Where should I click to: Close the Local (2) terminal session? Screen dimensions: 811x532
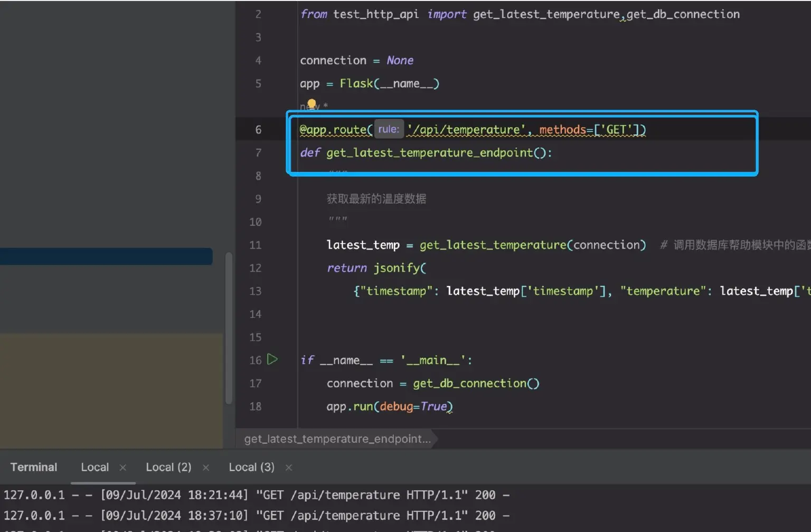206,468
